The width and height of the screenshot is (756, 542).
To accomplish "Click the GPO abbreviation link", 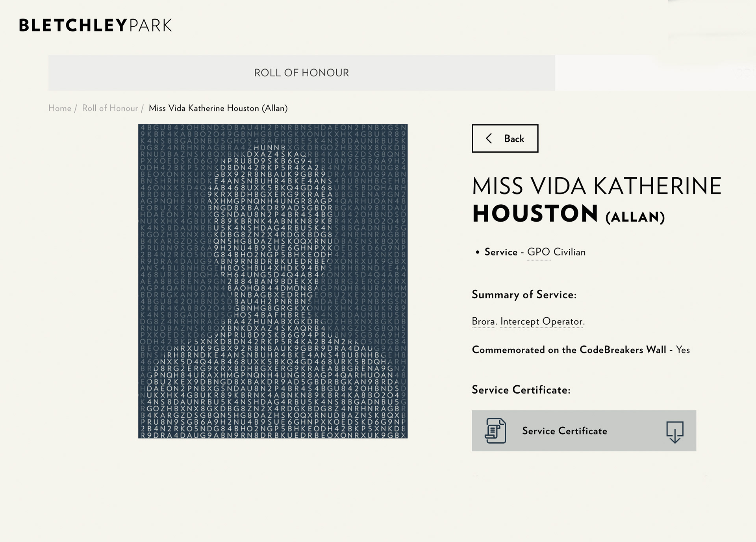I will (539, 252).
